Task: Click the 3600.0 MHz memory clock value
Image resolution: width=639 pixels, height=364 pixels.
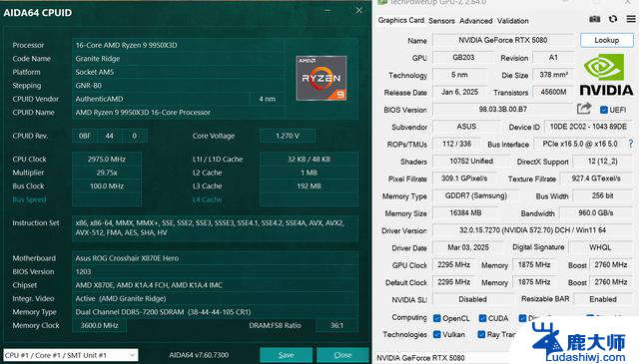Action: (x=100, y=325)
